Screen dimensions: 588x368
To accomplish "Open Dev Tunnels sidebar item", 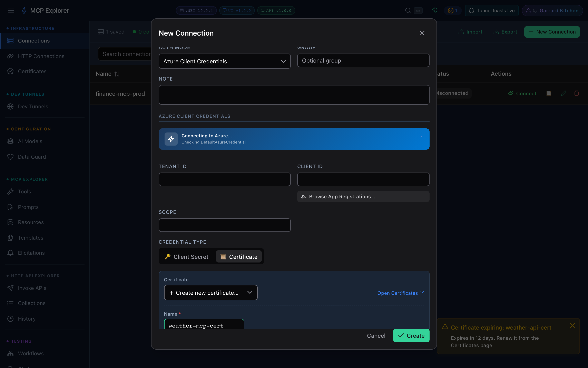I will [45, 106].
